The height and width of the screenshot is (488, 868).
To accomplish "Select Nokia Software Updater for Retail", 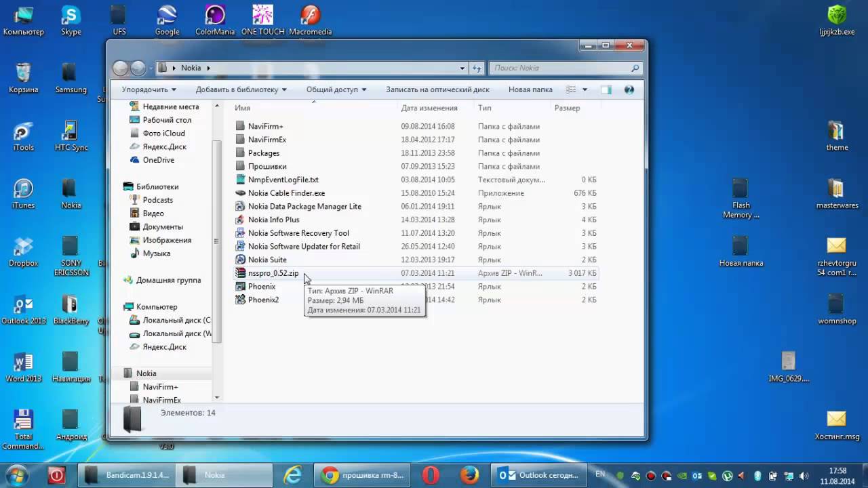I will click(x=303, y=246).
